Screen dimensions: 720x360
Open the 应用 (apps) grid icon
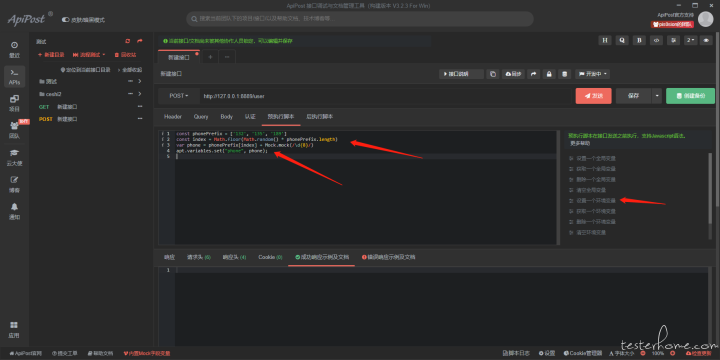click(x=14, y=330)
